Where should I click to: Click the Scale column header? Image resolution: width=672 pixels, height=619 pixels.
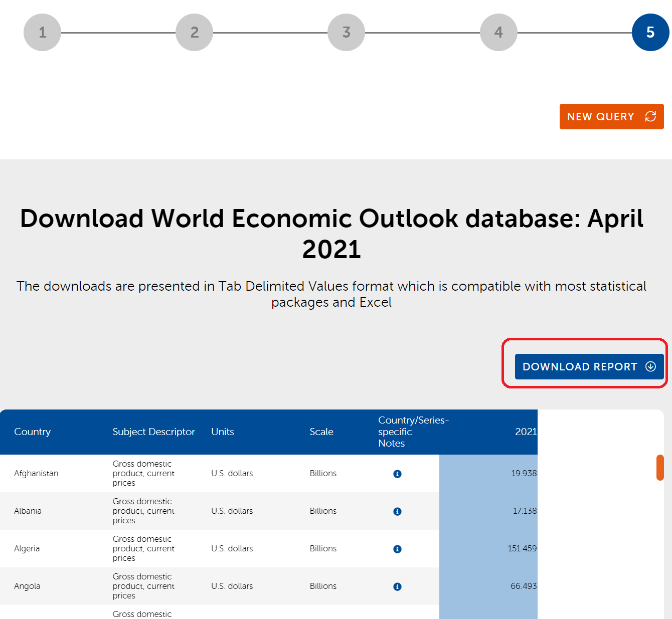(321, 432)
